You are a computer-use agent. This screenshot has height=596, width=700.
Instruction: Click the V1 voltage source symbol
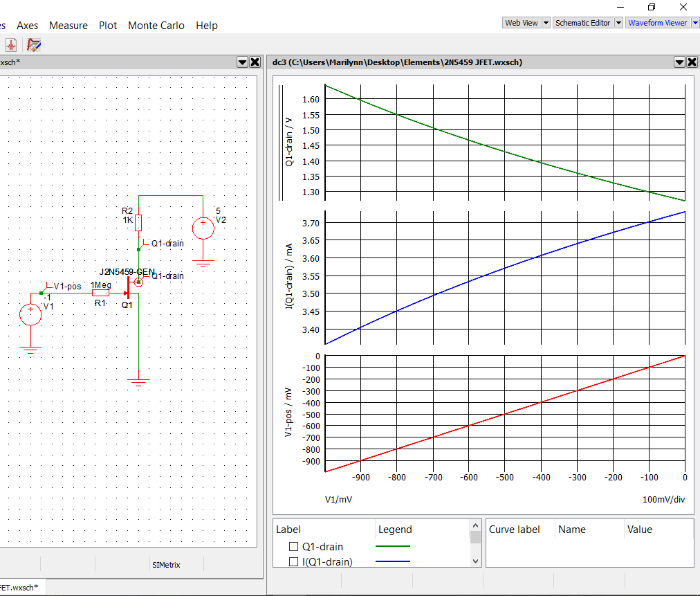pos(30,314)
